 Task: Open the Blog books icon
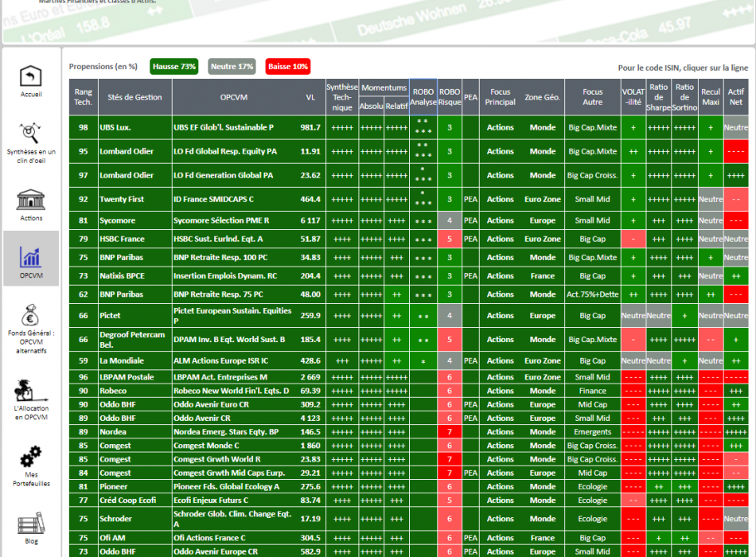point(31,523)
